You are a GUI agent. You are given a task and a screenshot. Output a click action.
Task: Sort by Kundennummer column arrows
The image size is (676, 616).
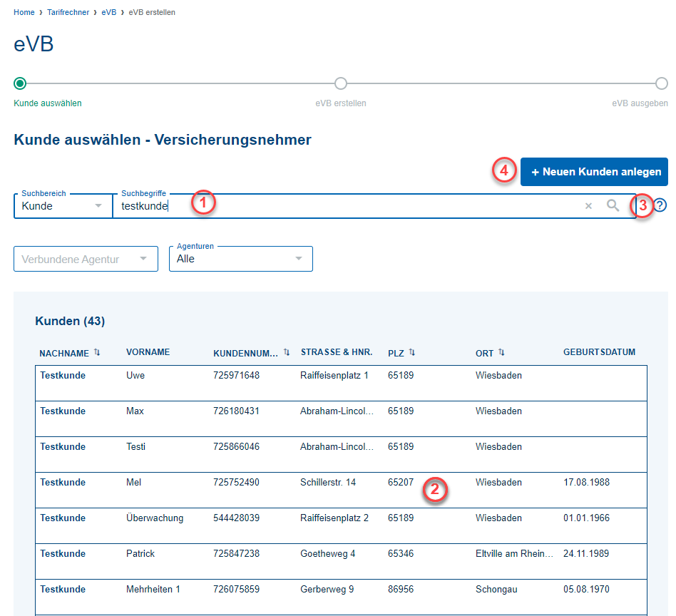coord(287,352)
